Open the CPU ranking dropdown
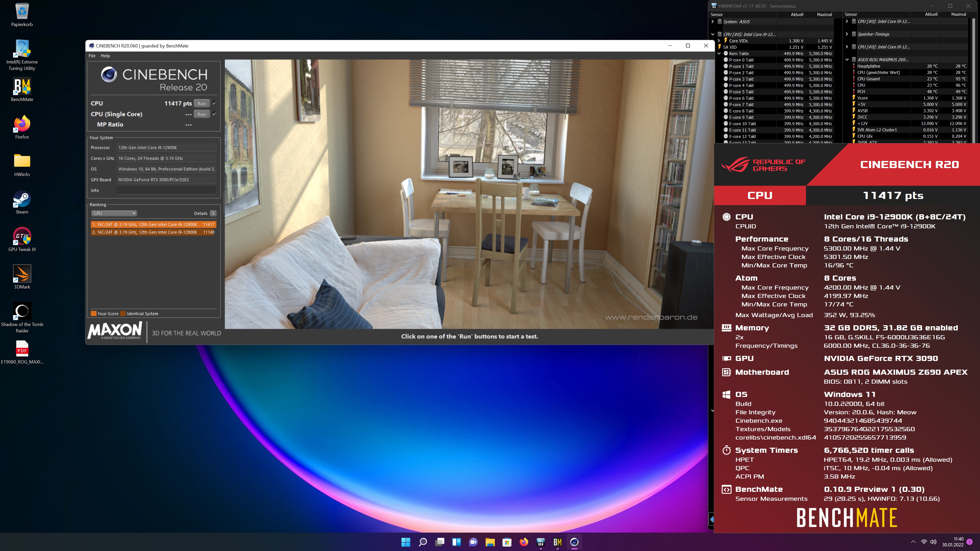Screen dimensions: 980x551 point(114,213)
